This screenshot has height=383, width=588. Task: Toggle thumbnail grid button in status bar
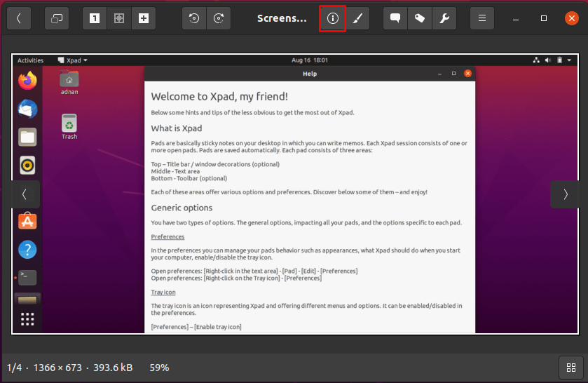pyautogui.click(x=571, y=368)
